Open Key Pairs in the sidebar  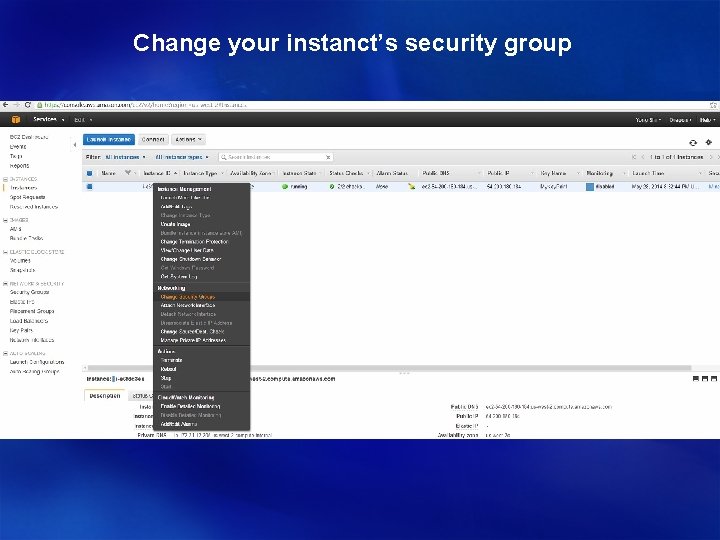21,330
